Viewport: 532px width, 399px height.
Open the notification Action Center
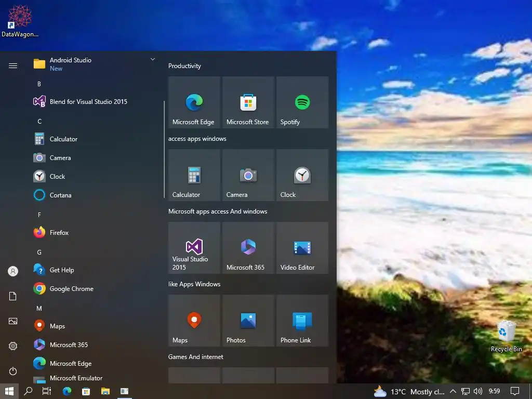coord(515,392)
